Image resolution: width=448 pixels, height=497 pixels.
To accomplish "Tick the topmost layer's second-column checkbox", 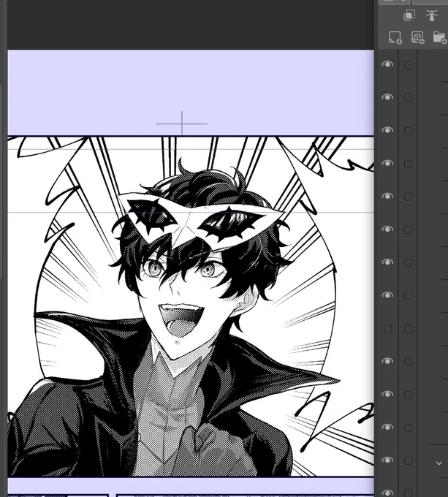I will coord(408,64).
